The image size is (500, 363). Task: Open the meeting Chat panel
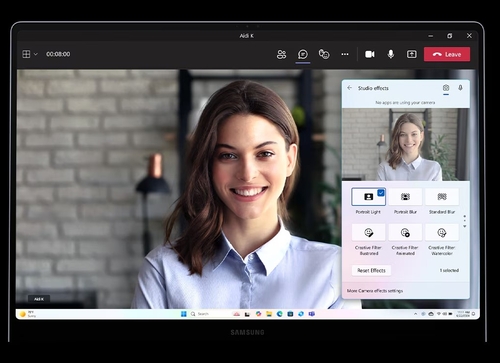tap(303, 54)
